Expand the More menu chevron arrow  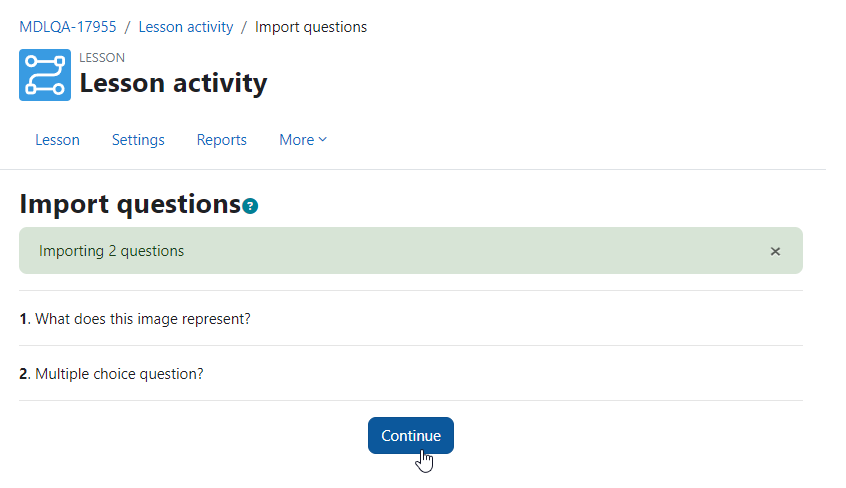click(323, 139)
